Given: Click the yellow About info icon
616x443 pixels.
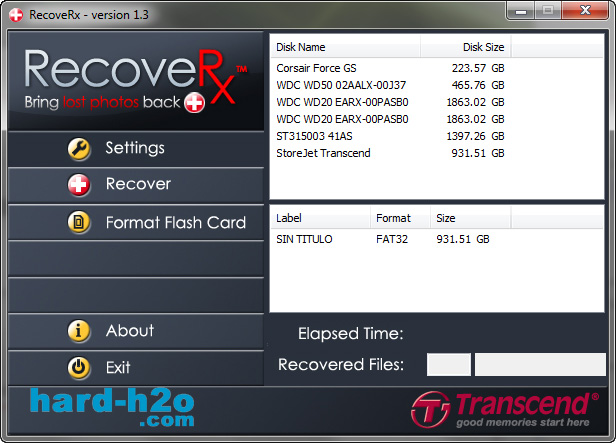Looking at the screenshot, I should pyautogui.click(x=79, y=331).
